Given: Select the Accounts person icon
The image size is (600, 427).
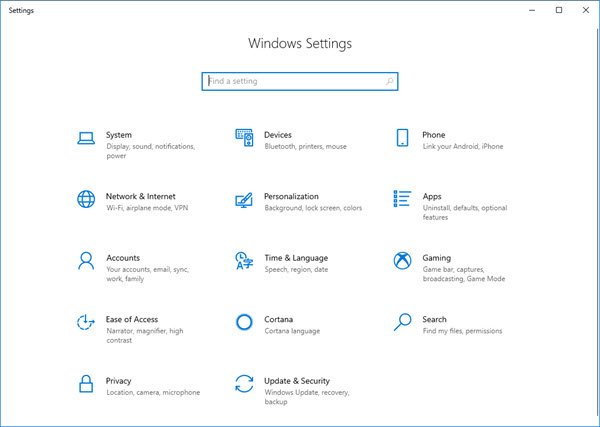Looking at the screenshot, I should click(x=86, y=260).
